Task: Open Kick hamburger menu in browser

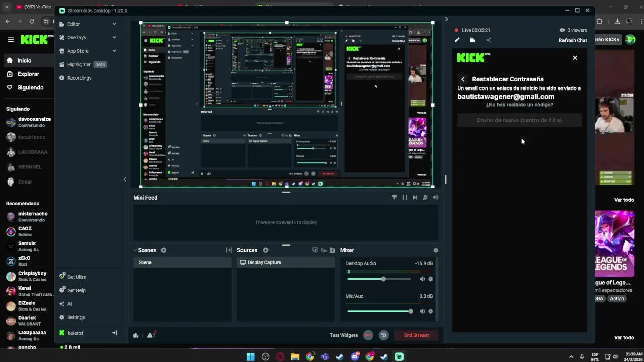Action: (11, 39)
